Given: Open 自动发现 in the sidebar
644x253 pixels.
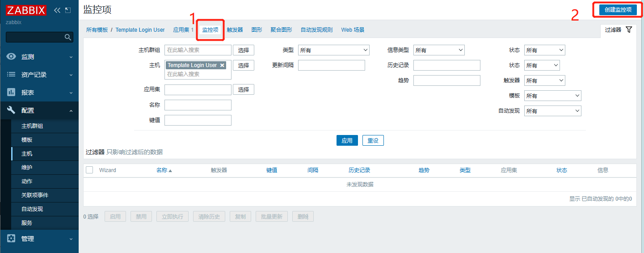Looking at the screenshot, I should (x=32, y=209).
